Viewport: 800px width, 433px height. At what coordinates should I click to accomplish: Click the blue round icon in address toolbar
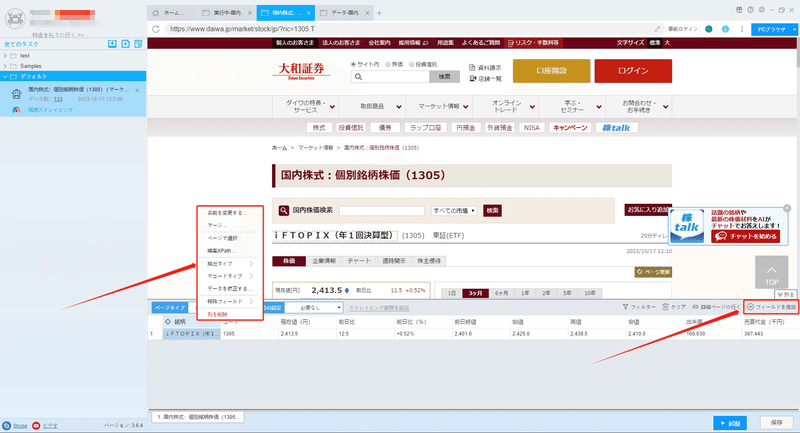[x=725, y=29]
